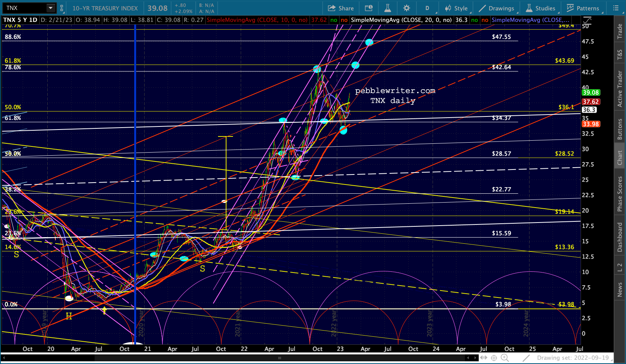Open the Active Trader side tab
This screenshot has height=364, width=626.
point(619,89)
